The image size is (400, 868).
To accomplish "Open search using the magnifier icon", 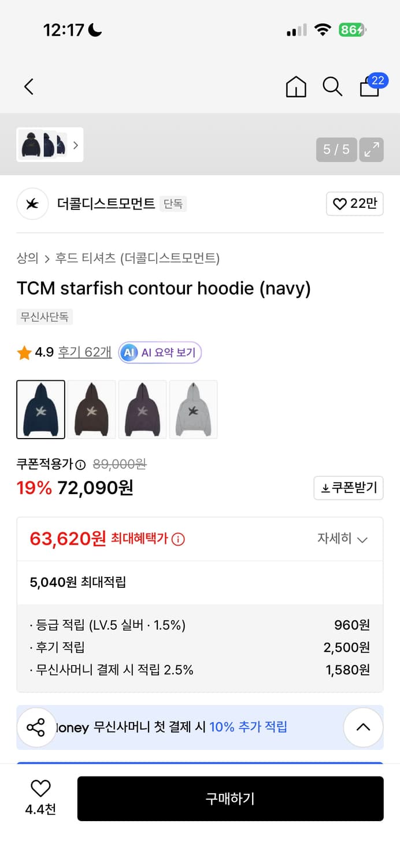I will click(x=332, y=86).
